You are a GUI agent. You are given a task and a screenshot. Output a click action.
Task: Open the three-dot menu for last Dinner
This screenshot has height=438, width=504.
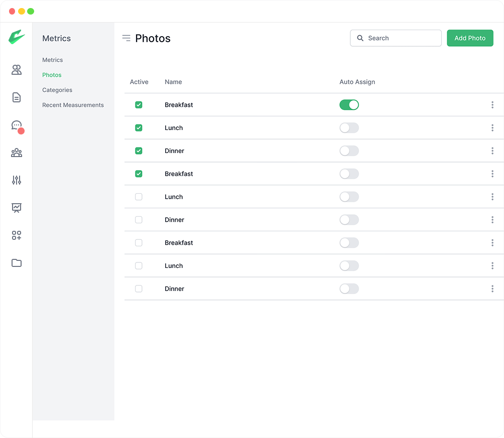click(492, 289)
